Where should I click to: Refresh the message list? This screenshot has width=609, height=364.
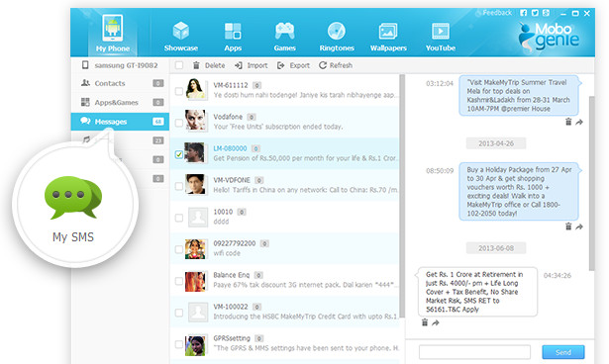[336, 65]
